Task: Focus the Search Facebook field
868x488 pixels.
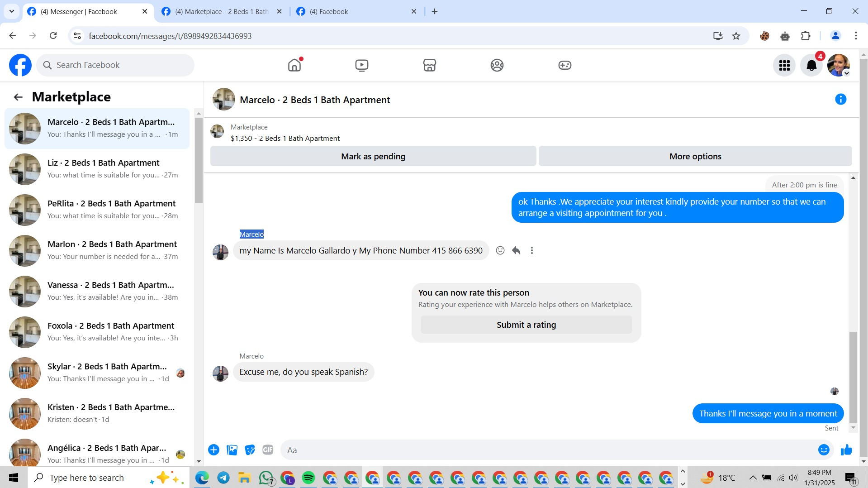Action: (x=115, y=65)
